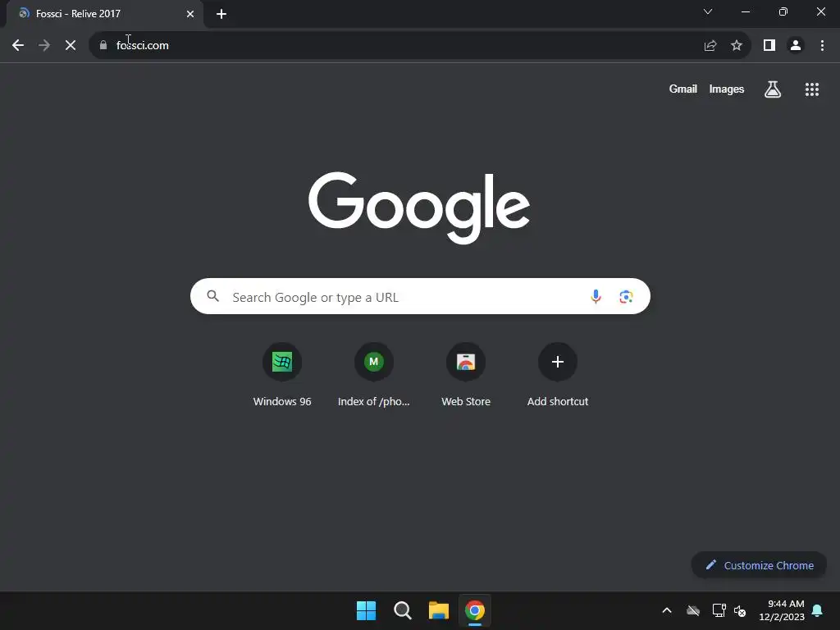Open Search Labs flask icon

pyautogui.click(x=773, y=89)
